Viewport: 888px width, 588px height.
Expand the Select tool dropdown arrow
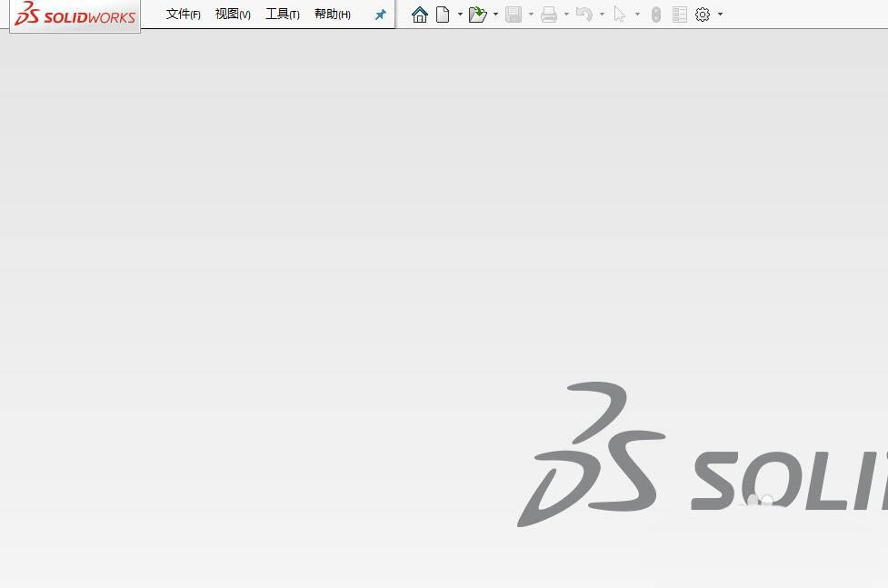pyautogui.click(x=637, y=15)
